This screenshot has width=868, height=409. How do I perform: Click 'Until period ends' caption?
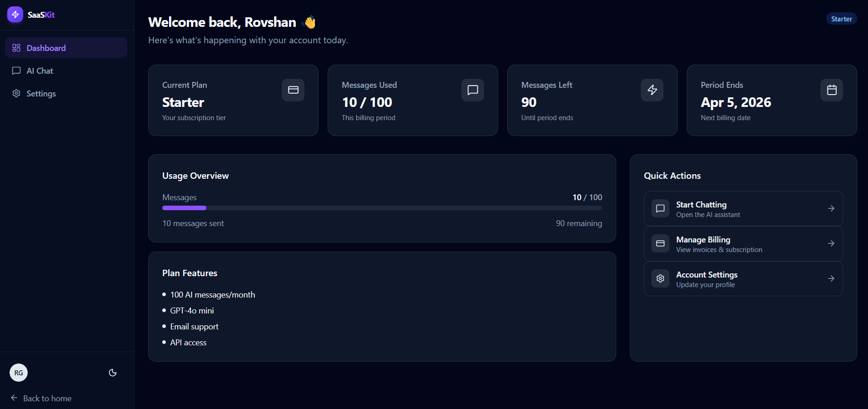tap(547, 118)
